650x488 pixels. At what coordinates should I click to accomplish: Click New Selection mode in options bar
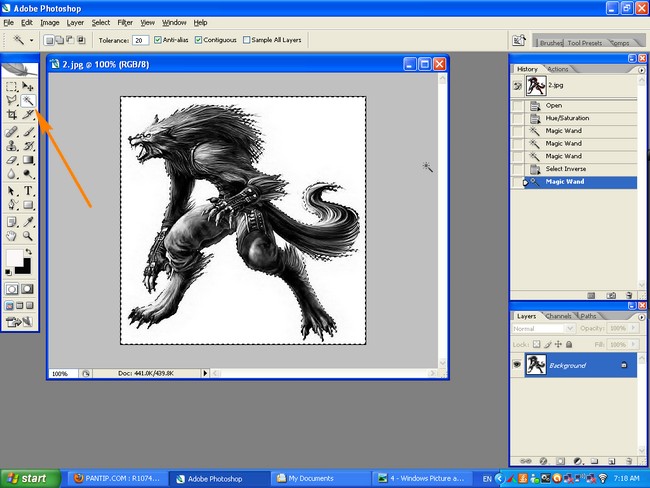pyautogui.click(x=49, y=40)
